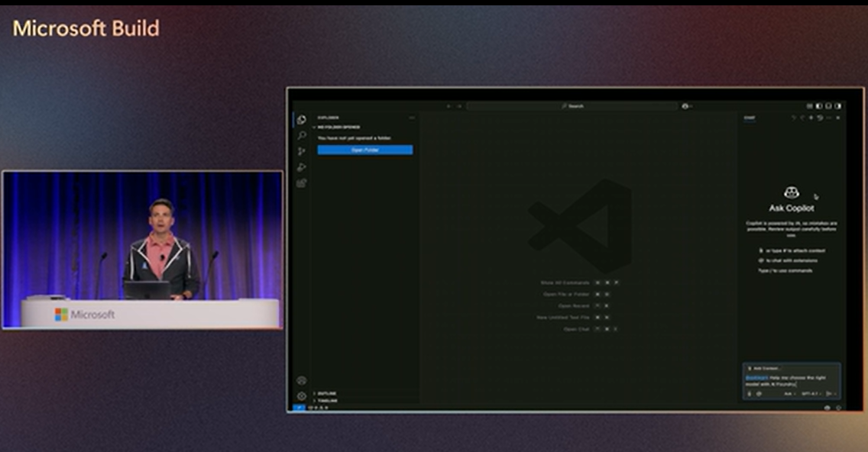This screenshot has width=868, height=452.
Task: Open the Accounts icon in activity bar
Action: 302,380
